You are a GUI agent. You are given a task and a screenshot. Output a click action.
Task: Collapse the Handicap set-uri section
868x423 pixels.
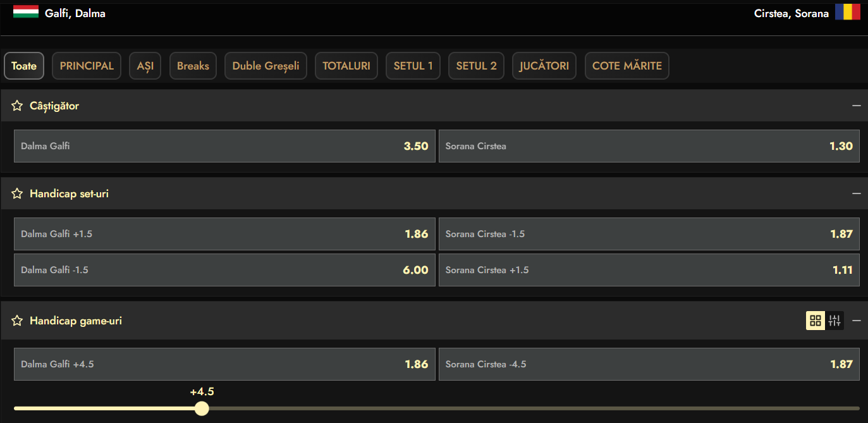point(857,193)
